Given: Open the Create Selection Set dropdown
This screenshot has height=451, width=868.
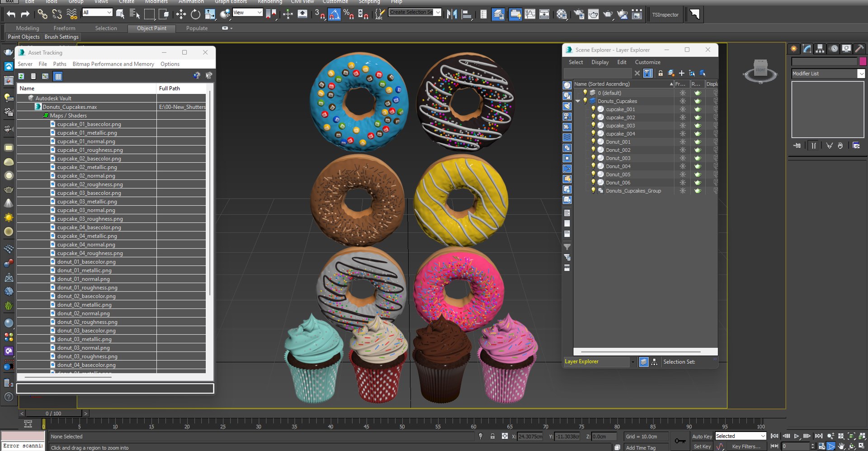Looking at the screenshot, I should pos(415,12).
